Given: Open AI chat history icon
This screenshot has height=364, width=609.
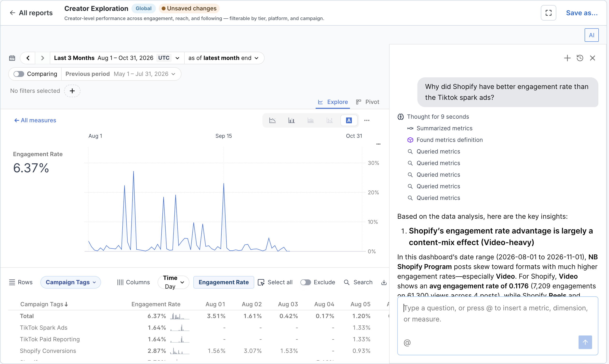Looking at the screenshot, I should [x=580, y=58].
